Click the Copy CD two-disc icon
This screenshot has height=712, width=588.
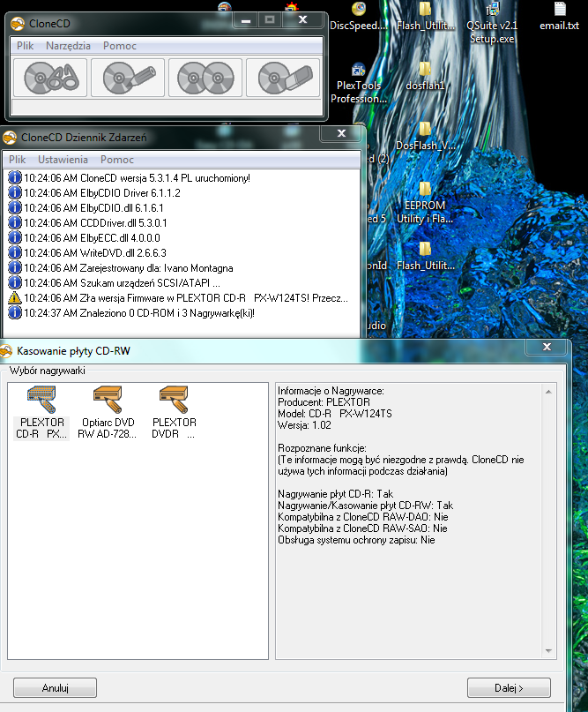pyautogui.click(x=205, y=78)
